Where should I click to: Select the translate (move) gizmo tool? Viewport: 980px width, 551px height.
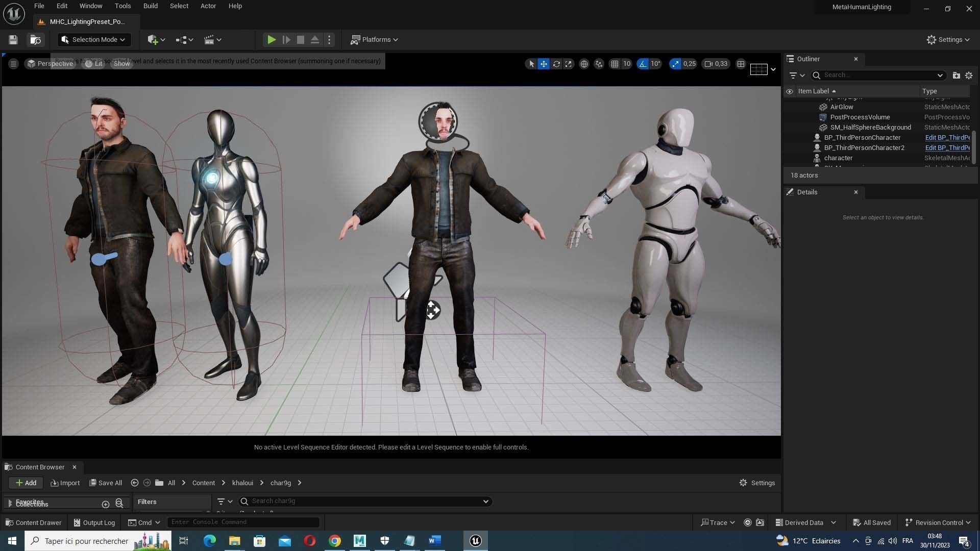pyautogui.click(x=544, y=64)
